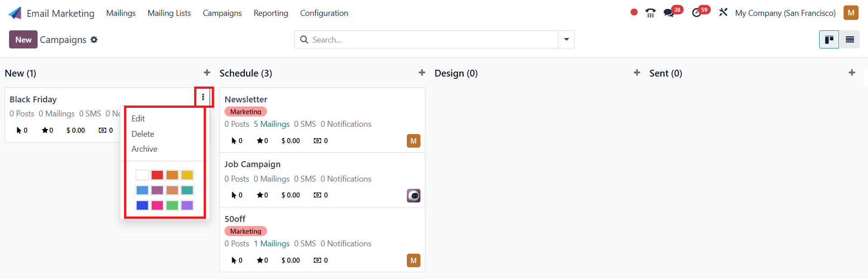Click 0 Notifications on Job Campaign card
The width and height of the screenshot is (868, 279).
[346, 179]
